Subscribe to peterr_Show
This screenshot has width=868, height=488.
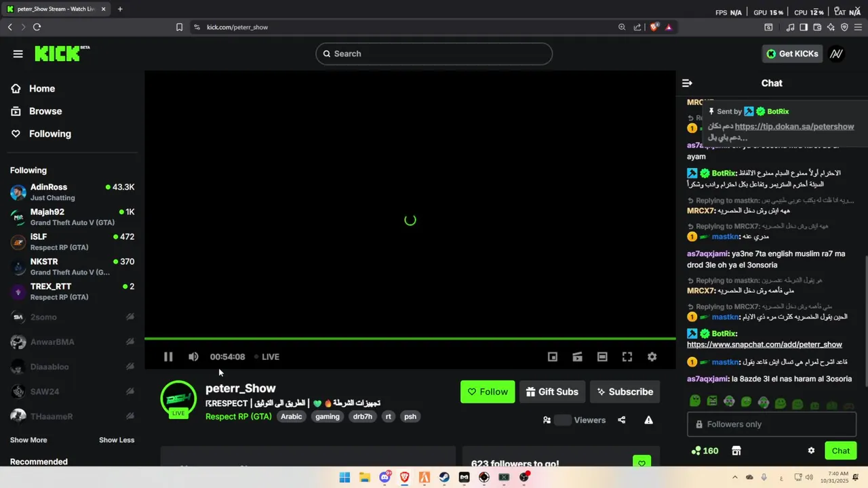coord(625,392)
